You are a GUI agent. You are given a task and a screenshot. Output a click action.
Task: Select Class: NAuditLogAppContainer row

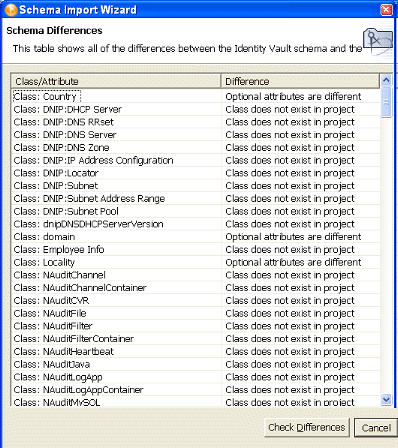pos(196,390)
